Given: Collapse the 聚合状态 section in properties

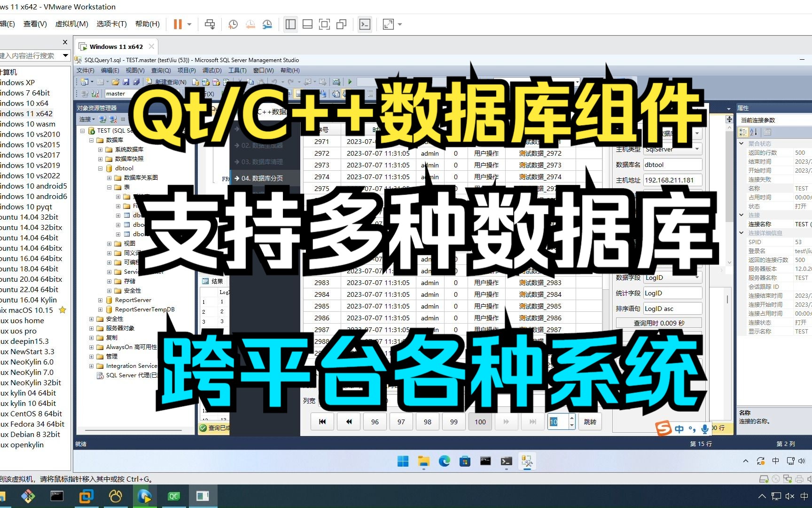Looking at the screenshot, I should (742, 143).
